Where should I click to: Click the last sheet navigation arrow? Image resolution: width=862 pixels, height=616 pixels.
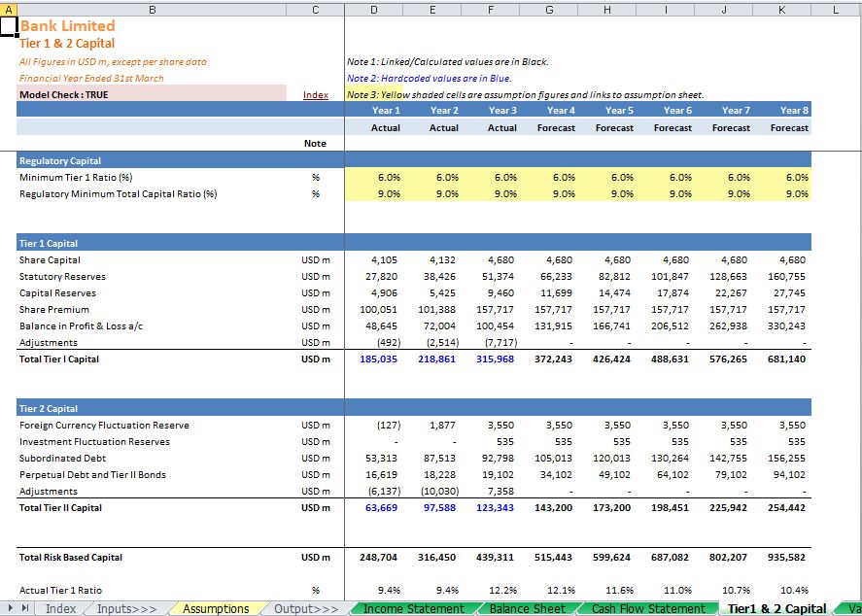click(24, 608)
